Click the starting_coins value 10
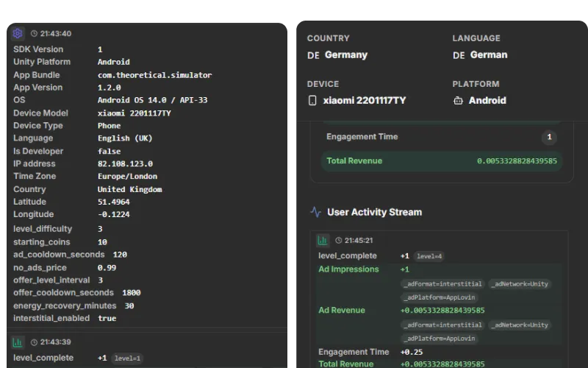 (x=102, y=242)
